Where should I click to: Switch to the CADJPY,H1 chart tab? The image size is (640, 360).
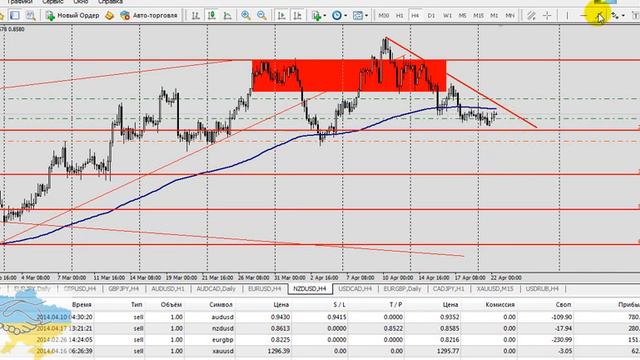pos(449,289)
